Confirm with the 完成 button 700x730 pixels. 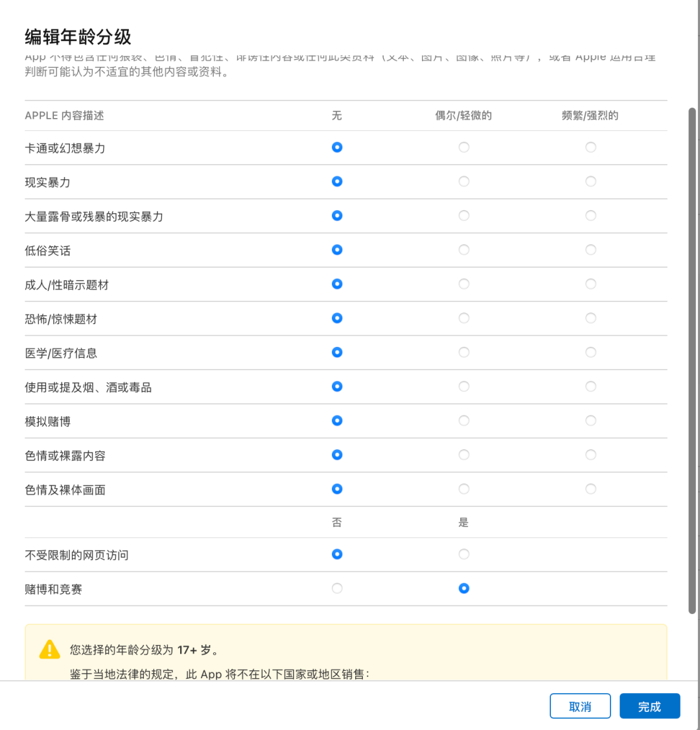click(649, 706)
